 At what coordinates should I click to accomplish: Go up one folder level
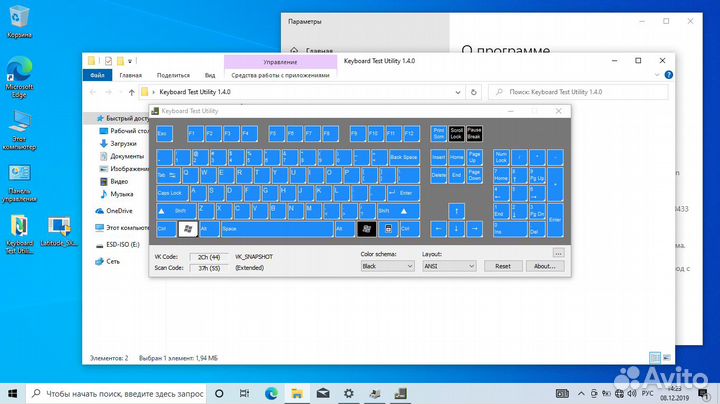coord(132,92)
